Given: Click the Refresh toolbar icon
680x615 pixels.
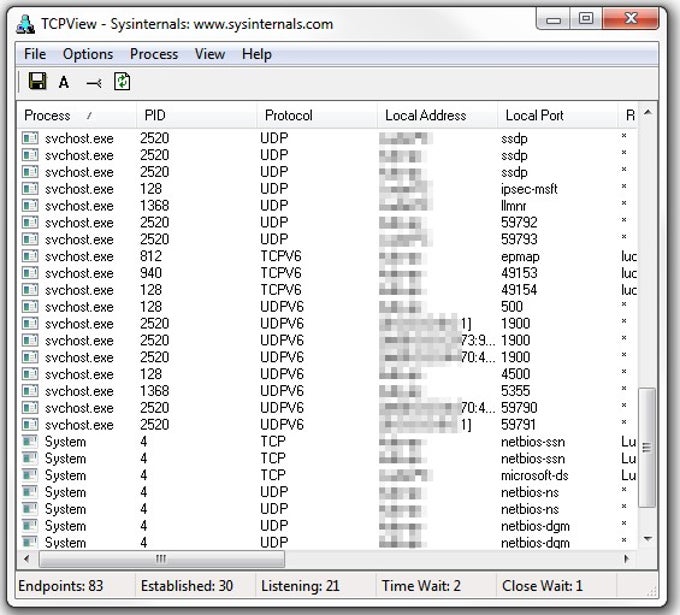Looking at the screenshot, I should (122, 81).
